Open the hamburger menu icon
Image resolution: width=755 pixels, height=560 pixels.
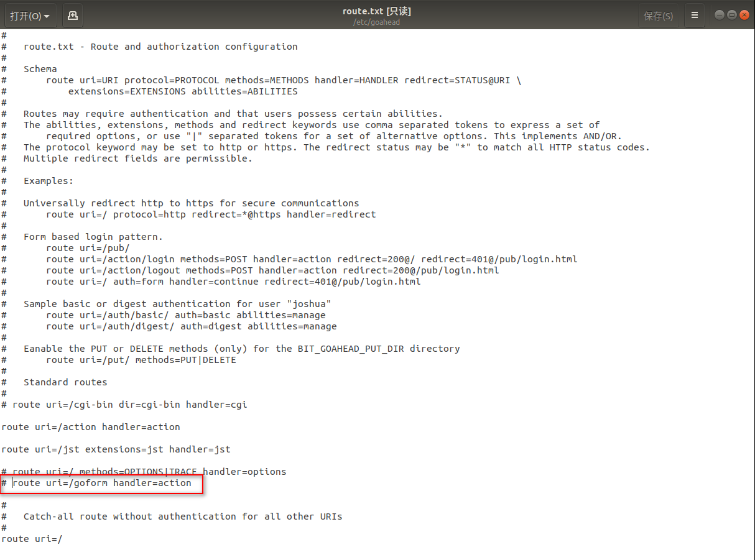(x=695, y=15)
